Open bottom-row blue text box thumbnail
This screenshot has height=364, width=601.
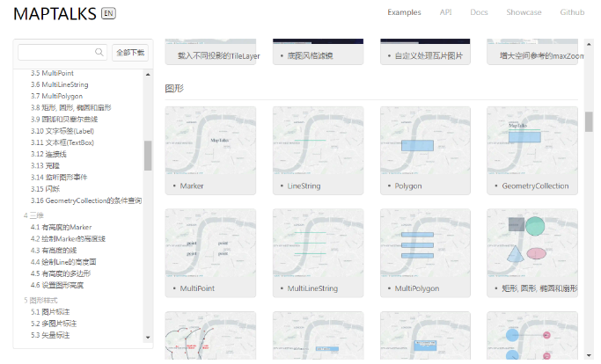pyautogui.click(x=425, y=336)
